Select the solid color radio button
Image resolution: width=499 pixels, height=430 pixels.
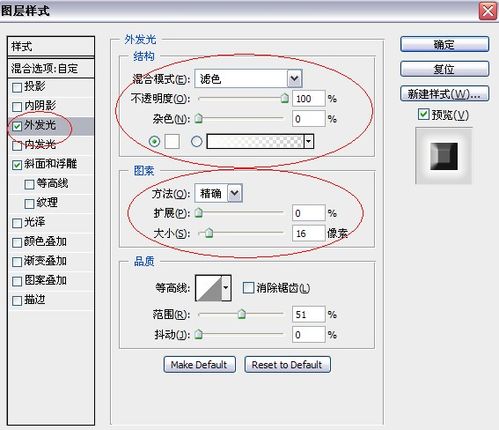tap(154, 142)
